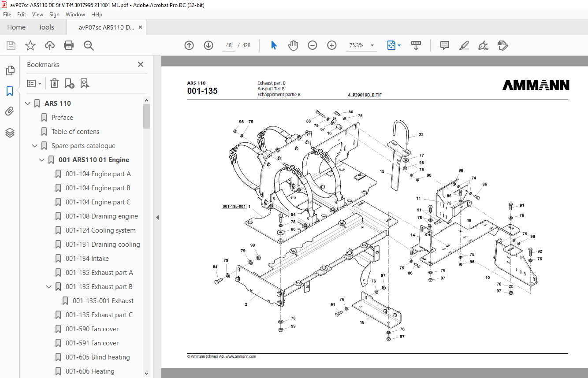The height and width of the screenshot is (378, 588).
Task: Open the View menu
Action: point(37,15)
